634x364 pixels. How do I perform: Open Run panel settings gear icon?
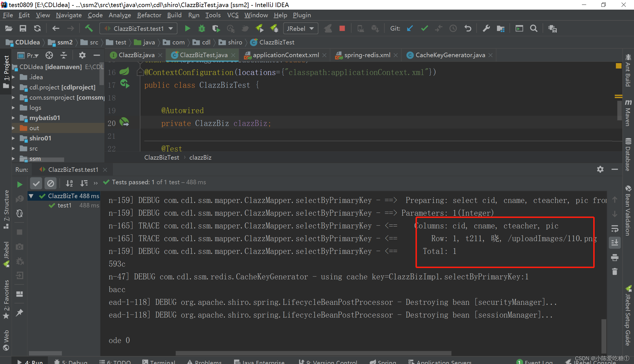coord(600,169)
